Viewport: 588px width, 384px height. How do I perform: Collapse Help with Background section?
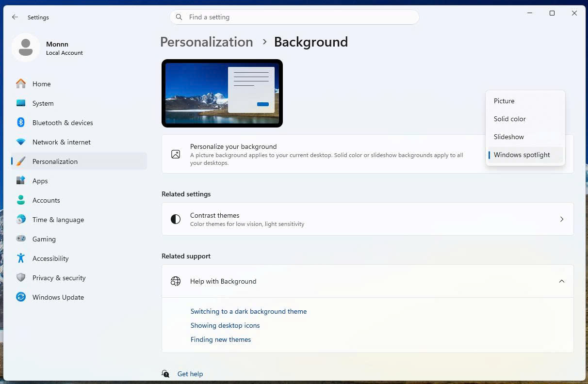(562, 281)
